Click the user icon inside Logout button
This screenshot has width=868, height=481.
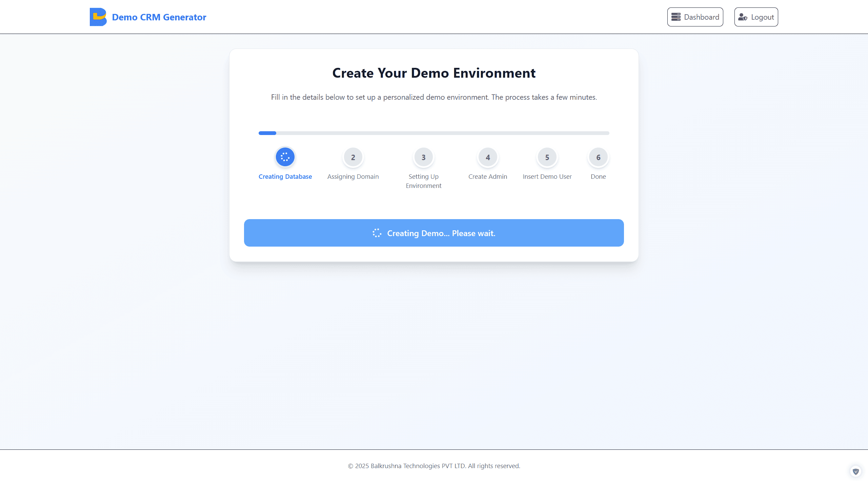(742, 17)
